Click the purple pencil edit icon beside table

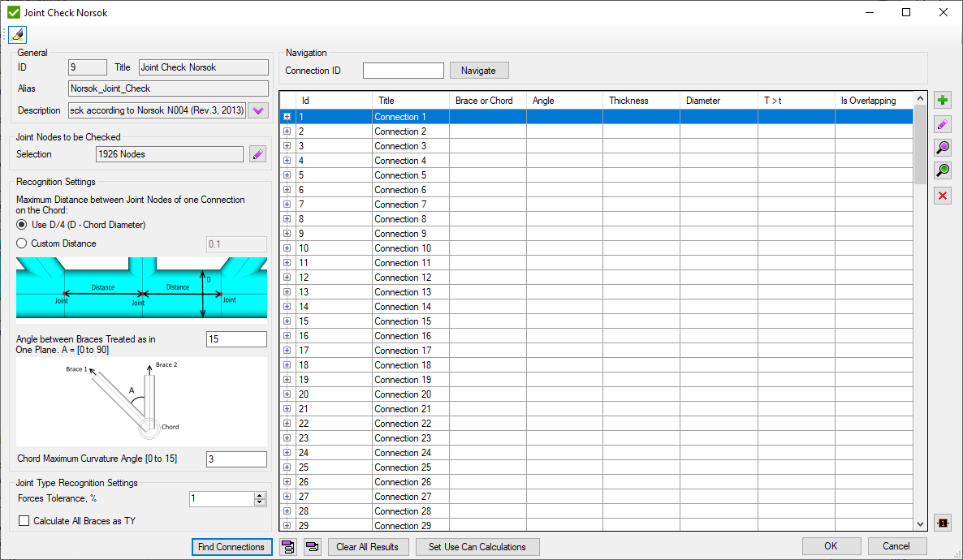(942, 124)
